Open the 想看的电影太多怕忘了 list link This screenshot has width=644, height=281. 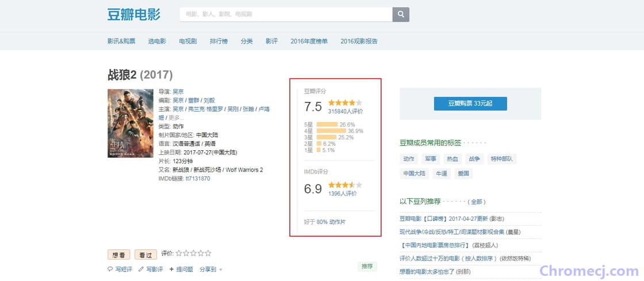[426, 272]
